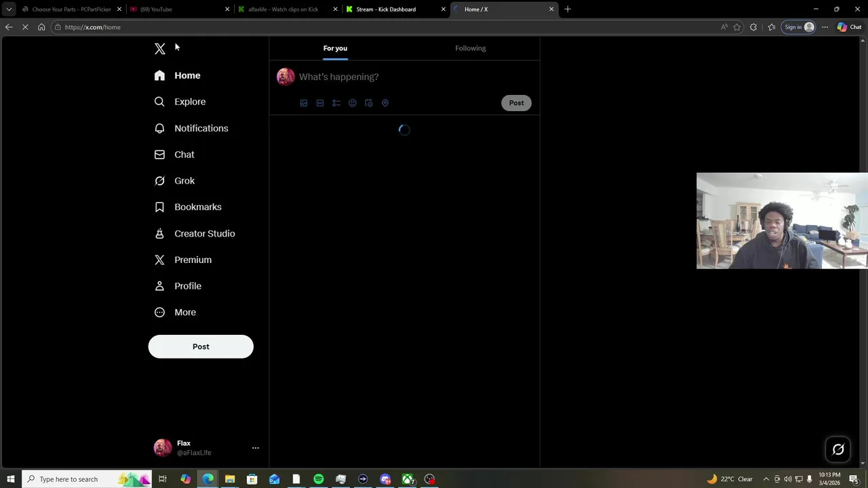Open a new browser tab

coord(568,9)
